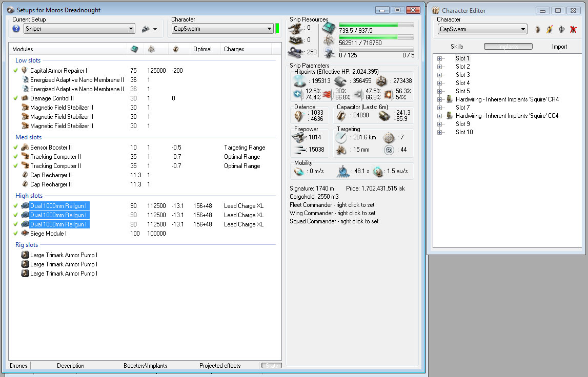The height and width of the screenshot is (377, 588).
Task: Toggle the first Tracking Computer II checkmark
Action: tap(15, 157)
